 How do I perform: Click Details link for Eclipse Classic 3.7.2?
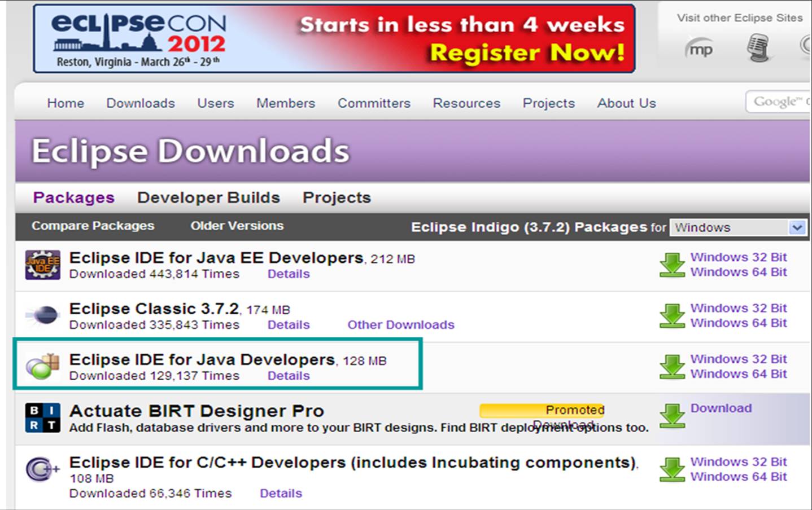click(289, 325)
